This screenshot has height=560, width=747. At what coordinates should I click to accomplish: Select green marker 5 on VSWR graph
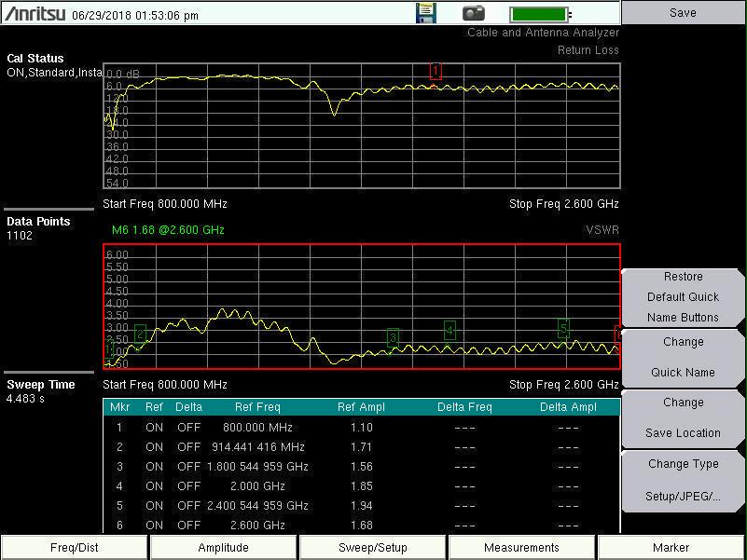click(x=563, y=328)
